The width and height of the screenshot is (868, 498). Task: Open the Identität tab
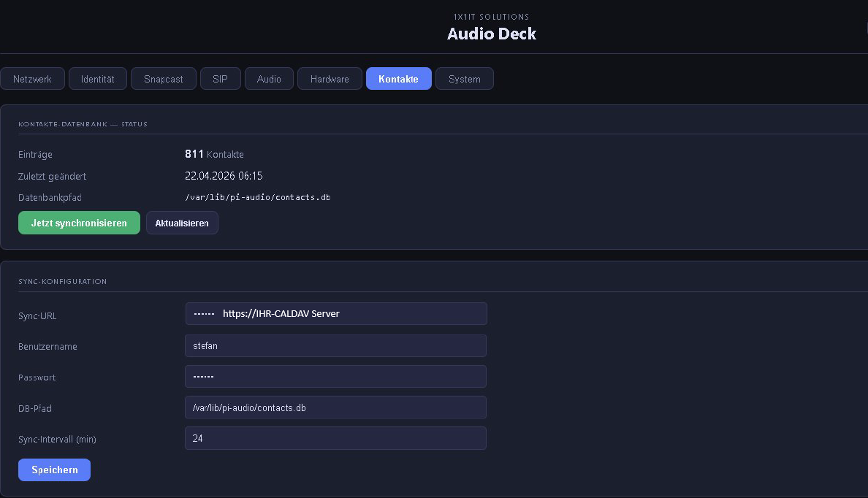click(x=97, y=78)
